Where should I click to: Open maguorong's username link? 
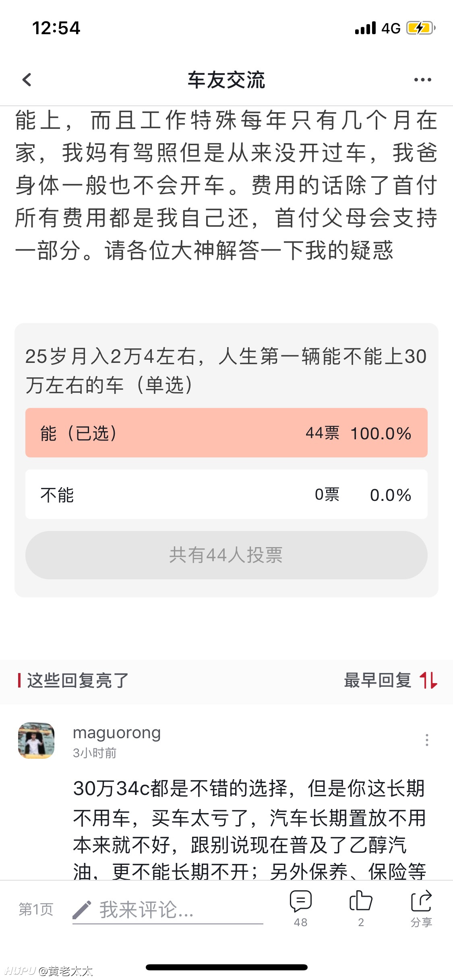pyautogui.click(x=117, y=733)
